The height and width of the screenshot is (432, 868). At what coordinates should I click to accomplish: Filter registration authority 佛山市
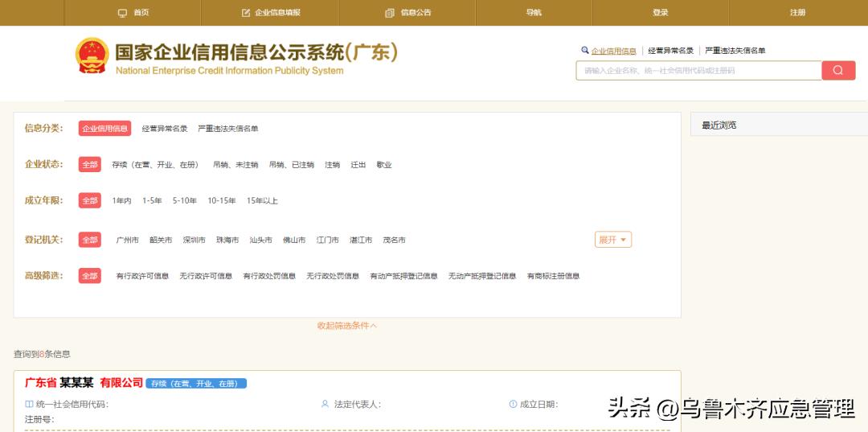coord(294,241)
